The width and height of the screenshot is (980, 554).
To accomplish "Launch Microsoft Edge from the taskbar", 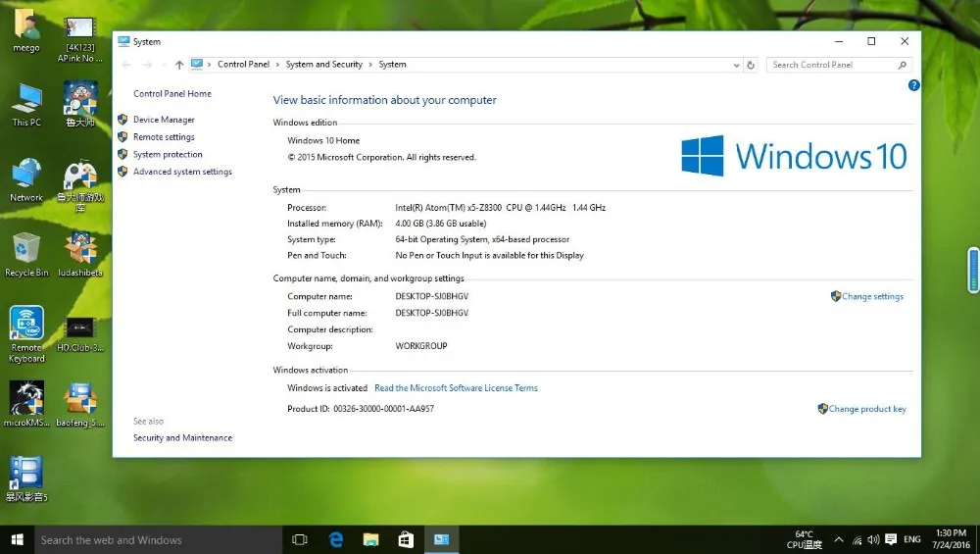I will (x=335, y=539).
